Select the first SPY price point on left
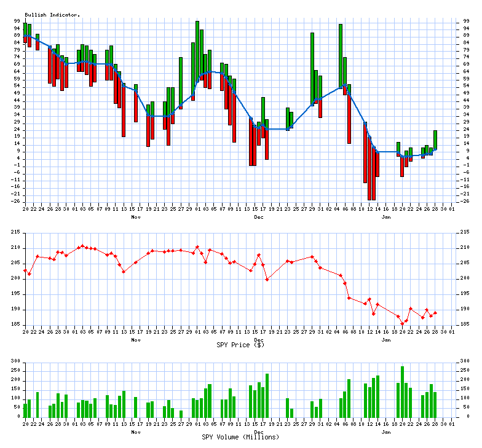Viewport: 482px width, 448px height. (x=25, y=270)
